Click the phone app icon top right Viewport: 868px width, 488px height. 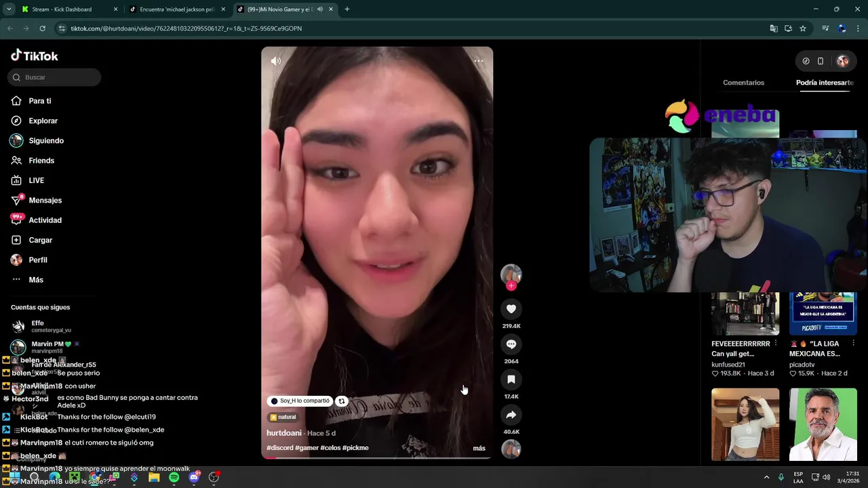[821, 61]
